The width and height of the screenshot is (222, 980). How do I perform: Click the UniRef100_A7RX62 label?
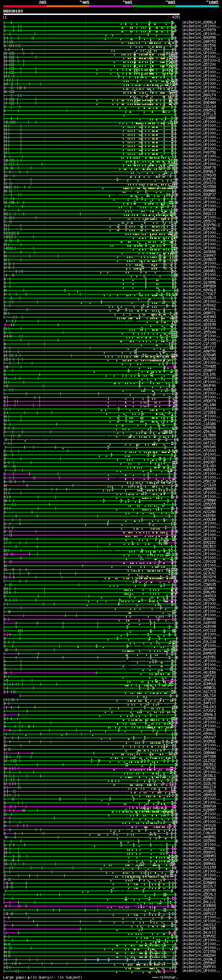(x=199, y=305)
